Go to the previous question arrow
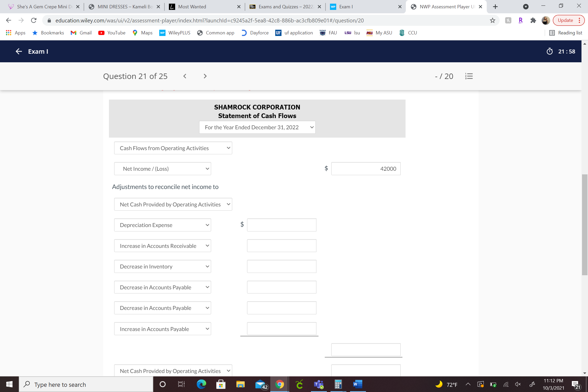The width and height of the screenshot is (588, 392). 185,76
